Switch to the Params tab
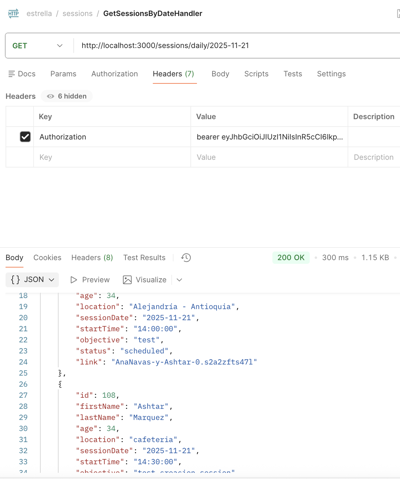This screenshot has width=400, height=479. (63, 74)
